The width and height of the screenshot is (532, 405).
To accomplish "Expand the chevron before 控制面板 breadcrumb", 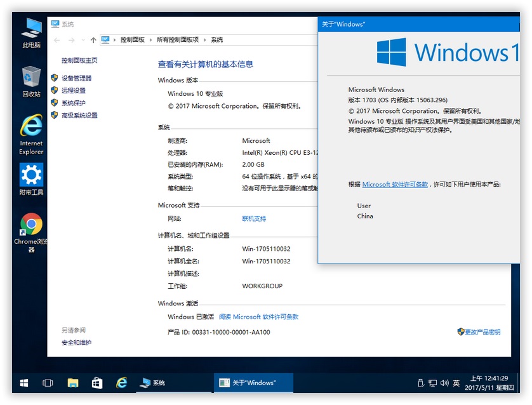I will (114, 40).
